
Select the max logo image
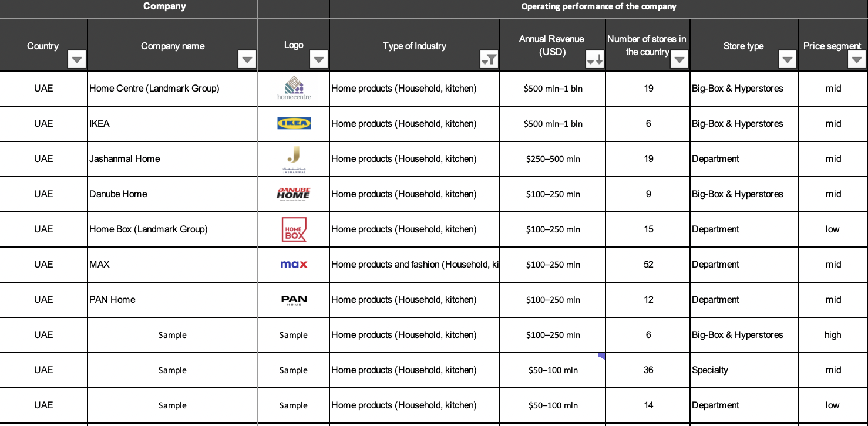click(294, 265)
